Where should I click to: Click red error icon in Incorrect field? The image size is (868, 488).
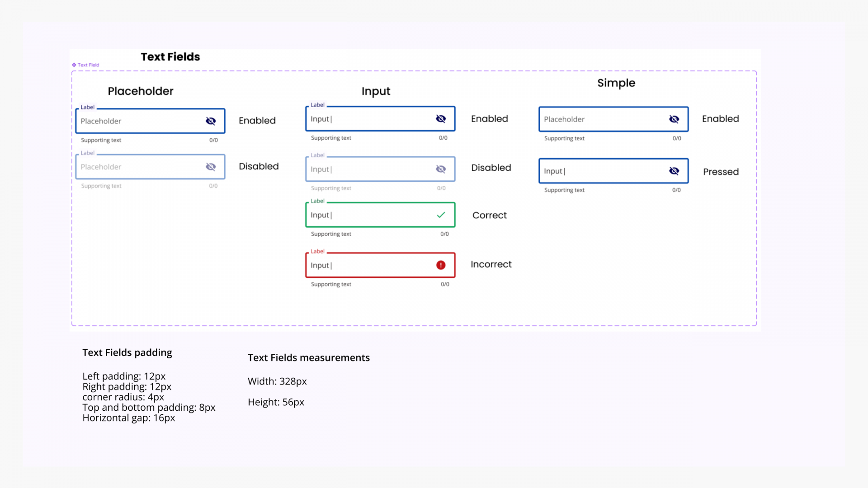coord(441,265)
